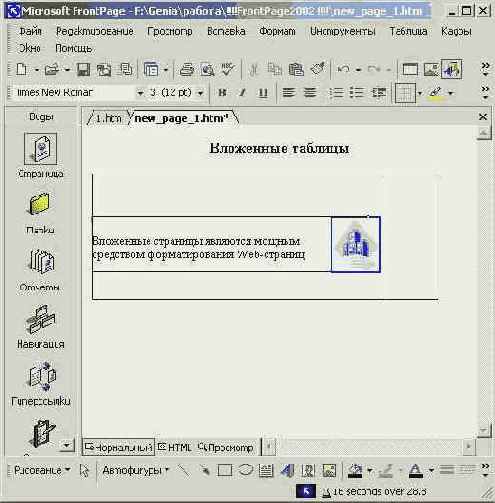Open the Hyperlinks view in Views bar
Viewport: 495px width, 503px height.
click(x=41, y=384)
